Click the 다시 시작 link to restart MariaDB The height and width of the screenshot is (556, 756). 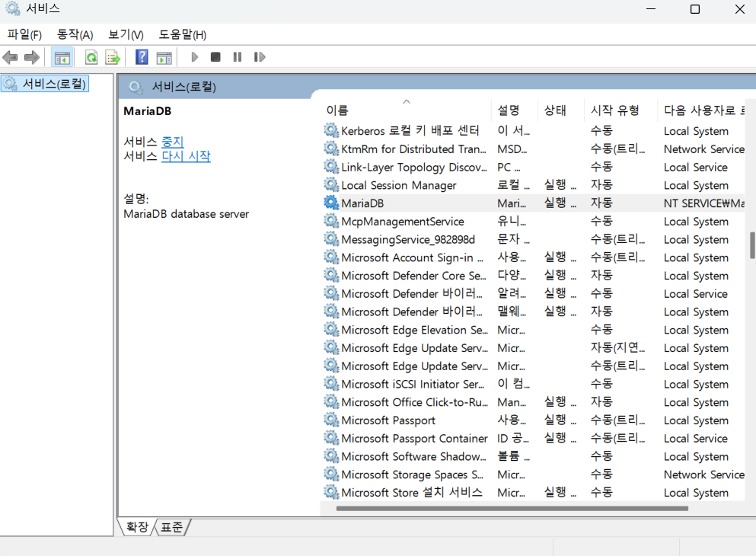186,156
